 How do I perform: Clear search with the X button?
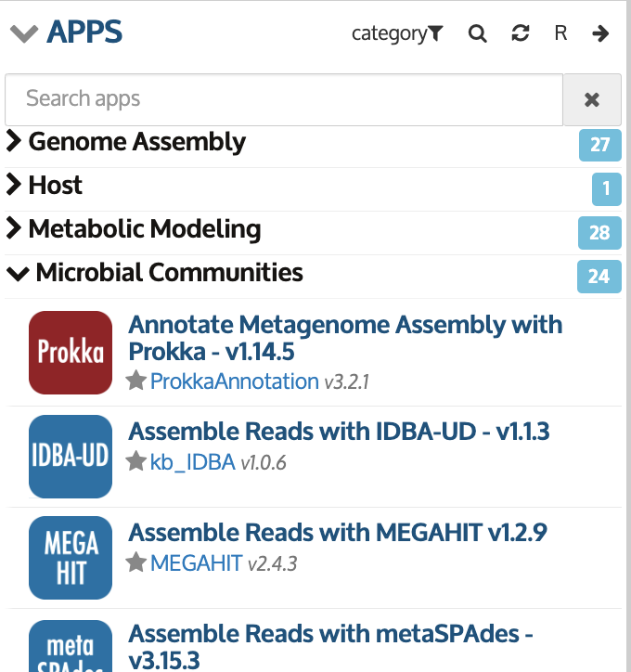[592, 99]
